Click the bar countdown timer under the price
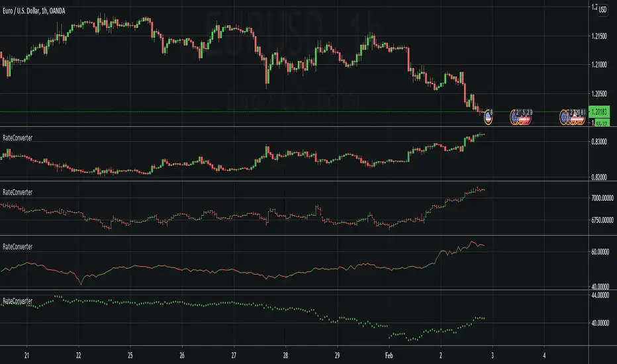Image resolution: width=617 pixels, height=364 pixels. tap(602, 122)
